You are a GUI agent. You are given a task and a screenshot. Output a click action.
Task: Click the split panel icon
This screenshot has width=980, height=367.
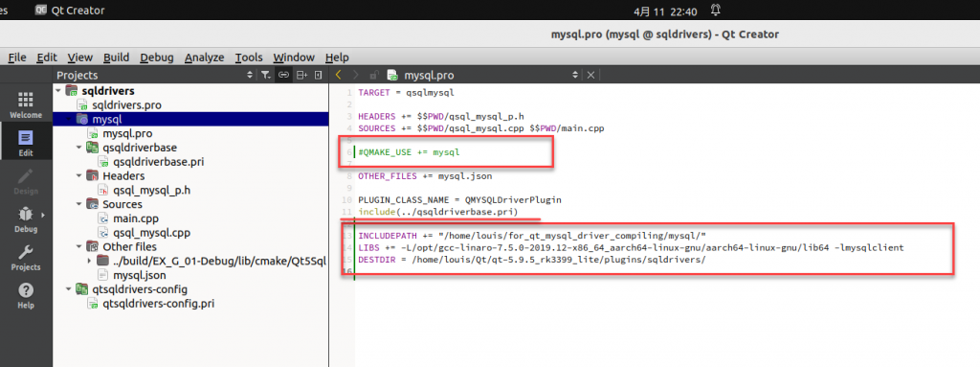click(x=301, y=75)
